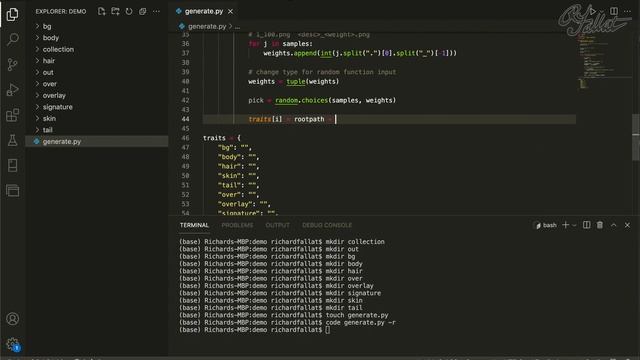This screenshot has height=360, width=640.
Task: Split the terminal panel
Action: click(x=587, y=225)
